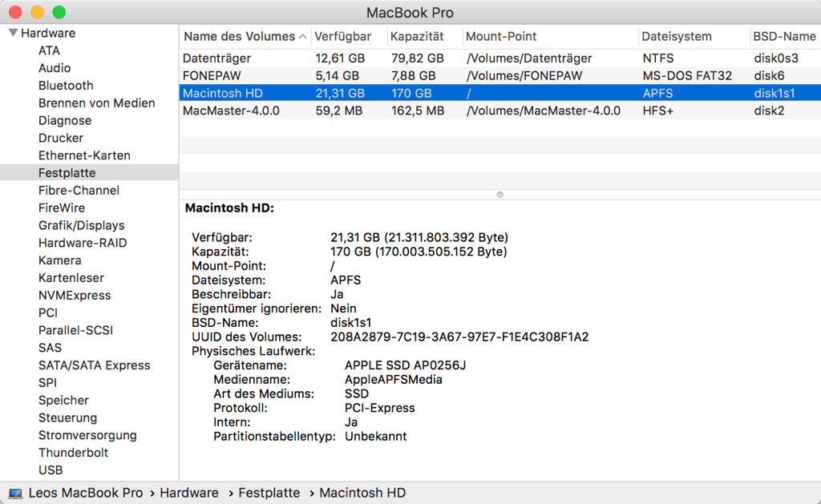Select USB in the sidebar
821x504 pixels.
[51, 470]
